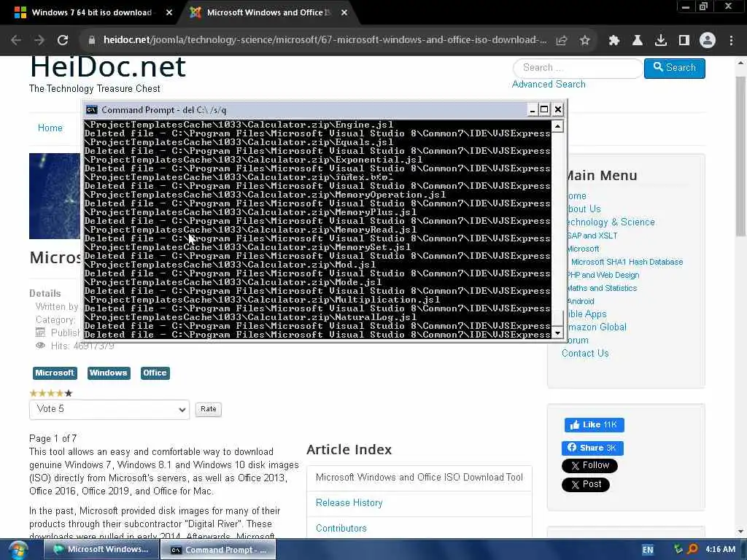Open Amazon Global menu item
Screen dimensions: 747x560
coord(597,327)
